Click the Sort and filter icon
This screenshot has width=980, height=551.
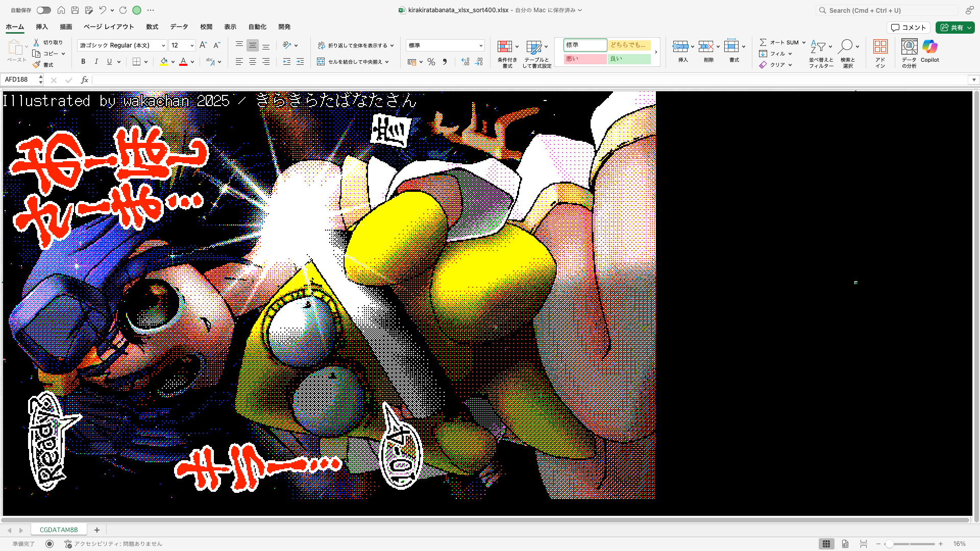(x=818, y=47)
